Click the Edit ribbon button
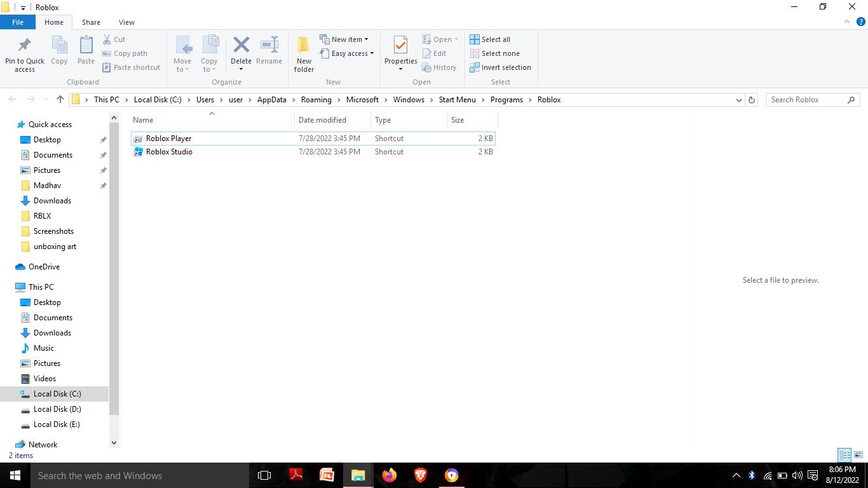The image size is (868, 488). [x=435, y=53]
